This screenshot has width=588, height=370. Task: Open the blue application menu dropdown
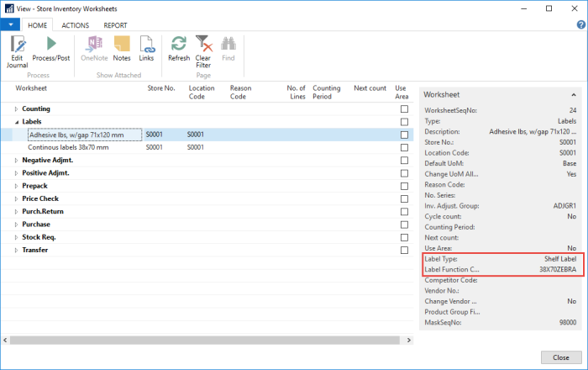[x=9, y=25]
